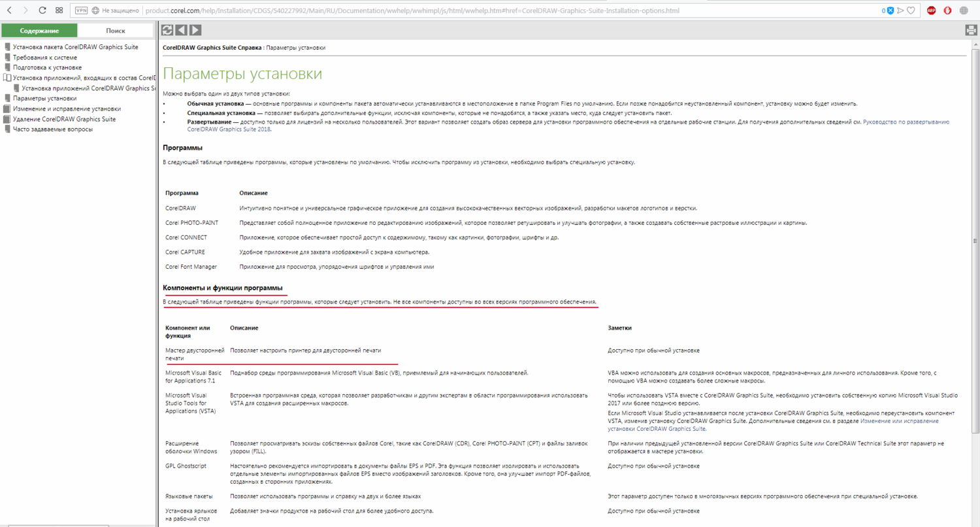Open topic Подготовка к установке
This screenshot has width=980, height=527.
(x=47, y=67)
